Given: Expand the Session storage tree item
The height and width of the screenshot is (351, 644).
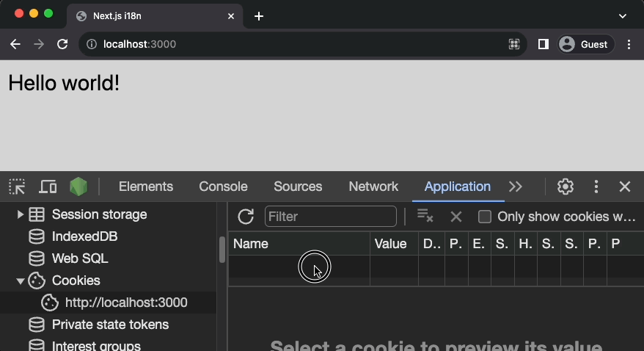Looking at the screenshot, I should [x=20, y=214].
